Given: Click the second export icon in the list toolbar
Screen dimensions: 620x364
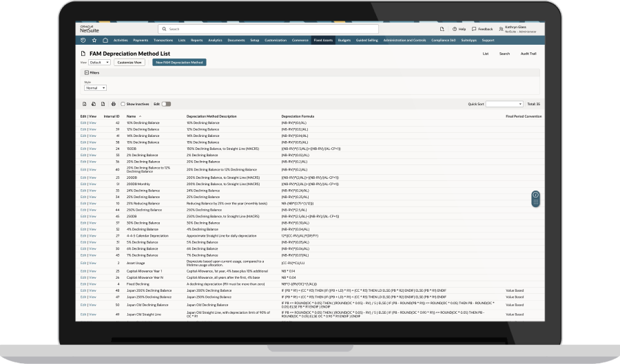Looking at the screenshot, I should coord(94,104).
